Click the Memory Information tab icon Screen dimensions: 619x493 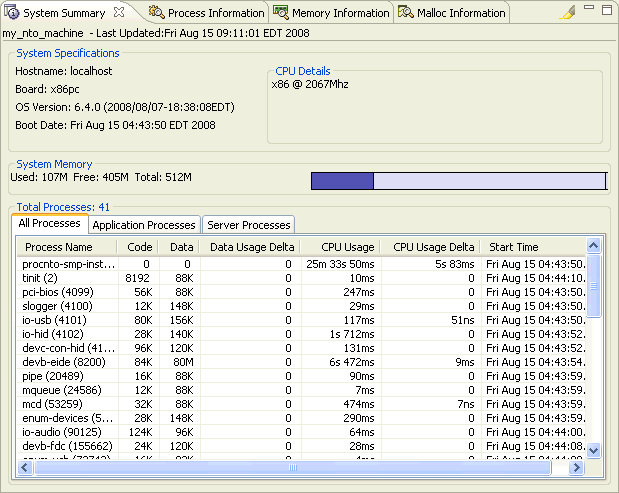coord(281,13)
